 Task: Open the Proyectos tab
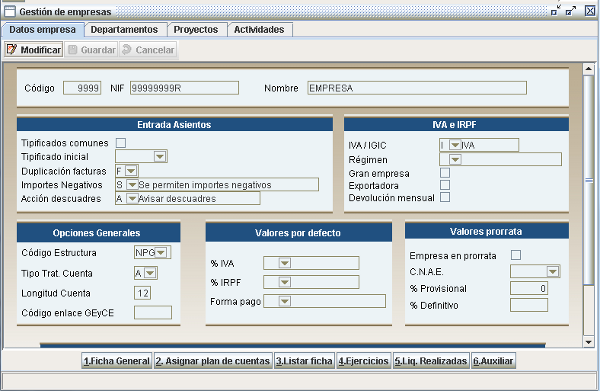point(196,29)
